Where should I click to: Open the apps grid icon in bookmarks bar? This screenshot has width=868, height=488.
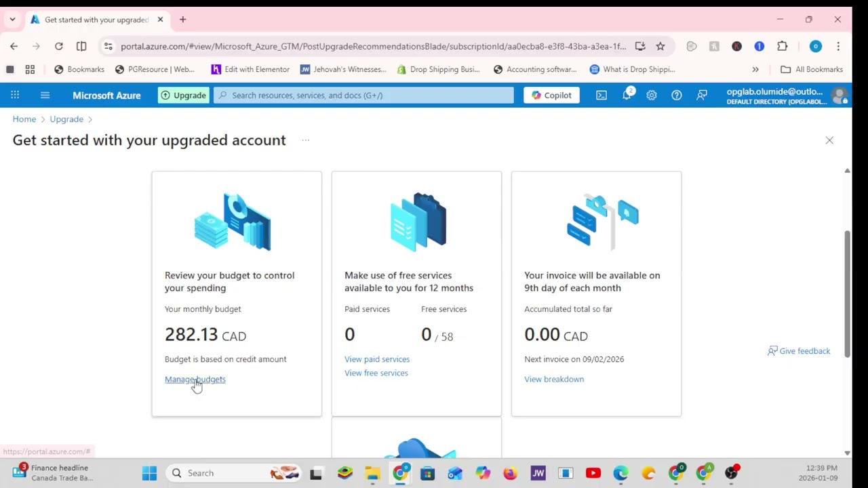click(x=30, y=69)
